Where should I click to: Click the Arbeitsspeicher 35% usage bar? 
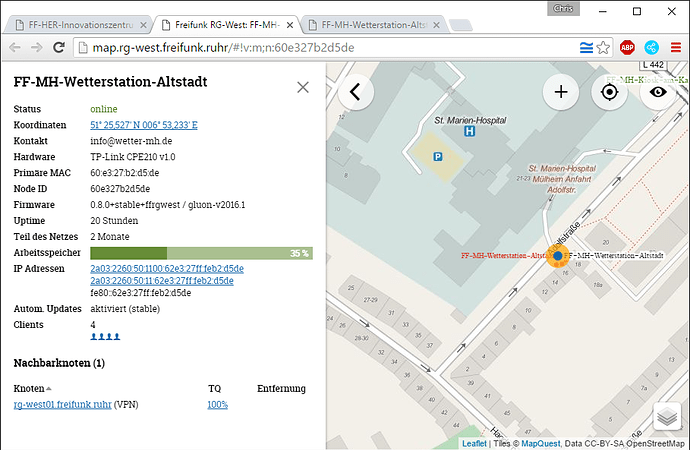click(202, 253)
